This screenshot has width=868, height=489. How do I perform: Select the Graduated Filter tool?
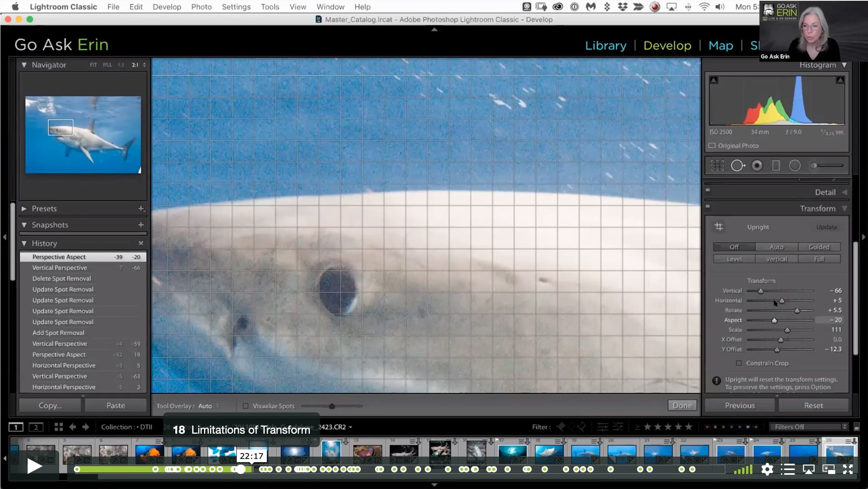(x=776, y=166)
